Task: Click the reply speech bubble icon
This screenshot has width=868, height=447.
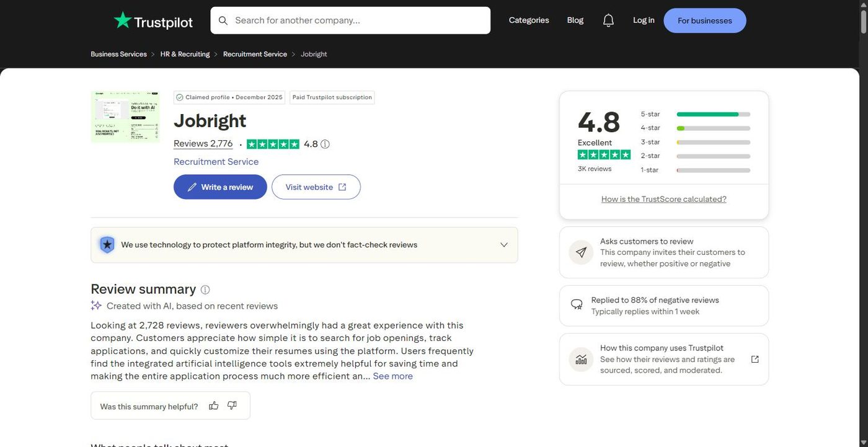Action: [x=577, y=304]
